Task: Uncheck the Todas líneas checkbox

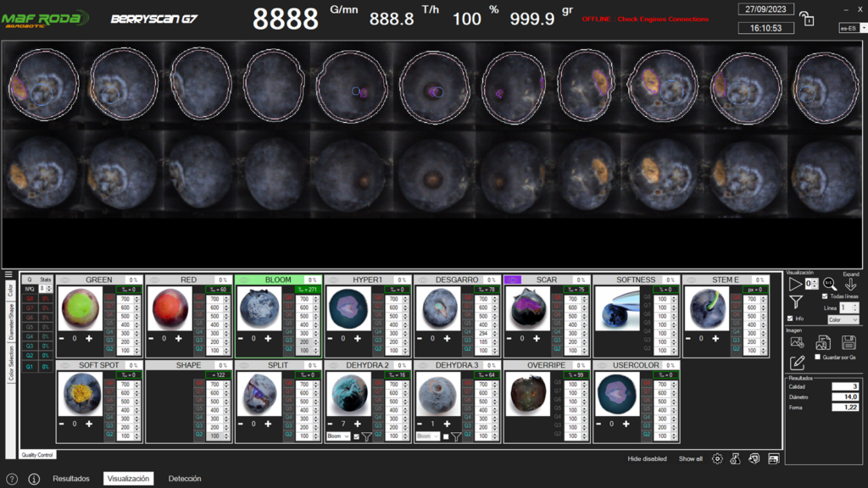Action: [x=825, y=297]
